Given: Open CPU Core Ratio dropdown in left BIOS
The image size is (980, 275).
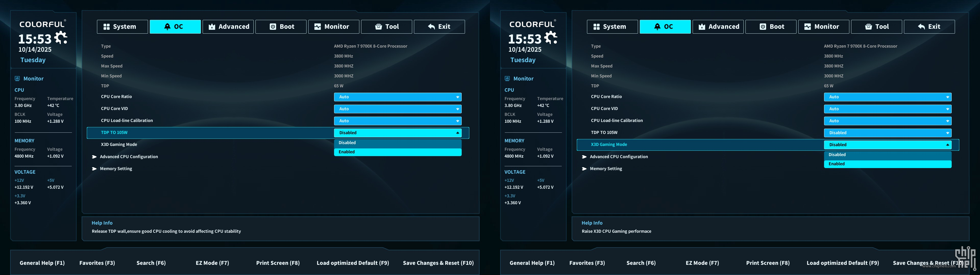Looking at the screenshot, I should pyautogui.click(x=398, y=97).
